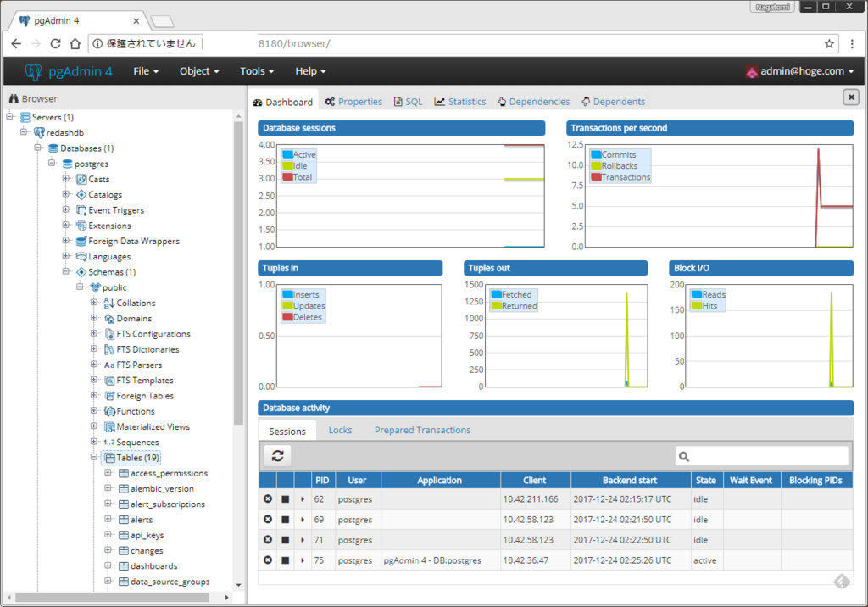Image resolution: width=868 pixels, height=607 pixels.
Task: Sort sessions by Backend start column
Action: point(630,480)
